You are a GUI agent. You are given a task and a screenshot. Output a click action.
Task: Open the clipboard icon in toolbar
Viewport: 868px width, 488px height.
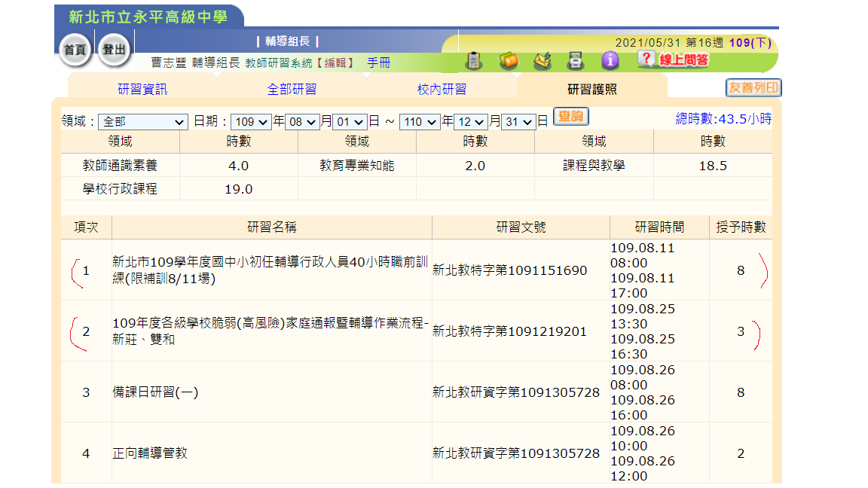click(x=475, y=61)
